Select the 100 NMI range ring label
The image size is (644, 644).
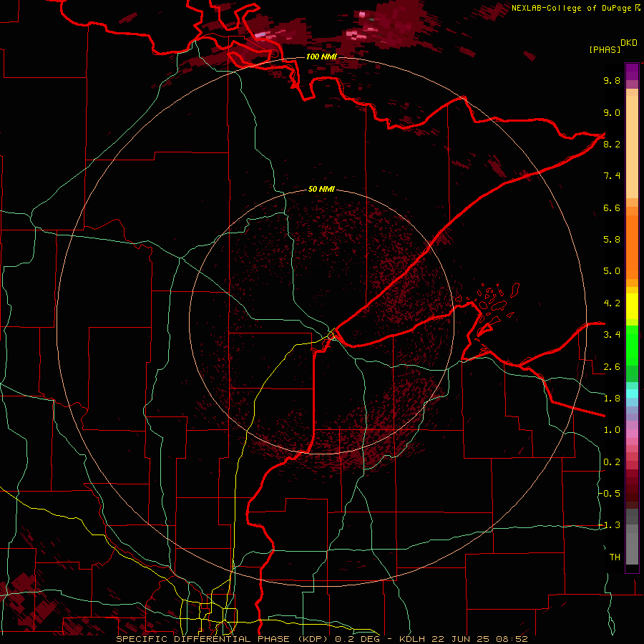pyautogui.click(x=321, y=57)
